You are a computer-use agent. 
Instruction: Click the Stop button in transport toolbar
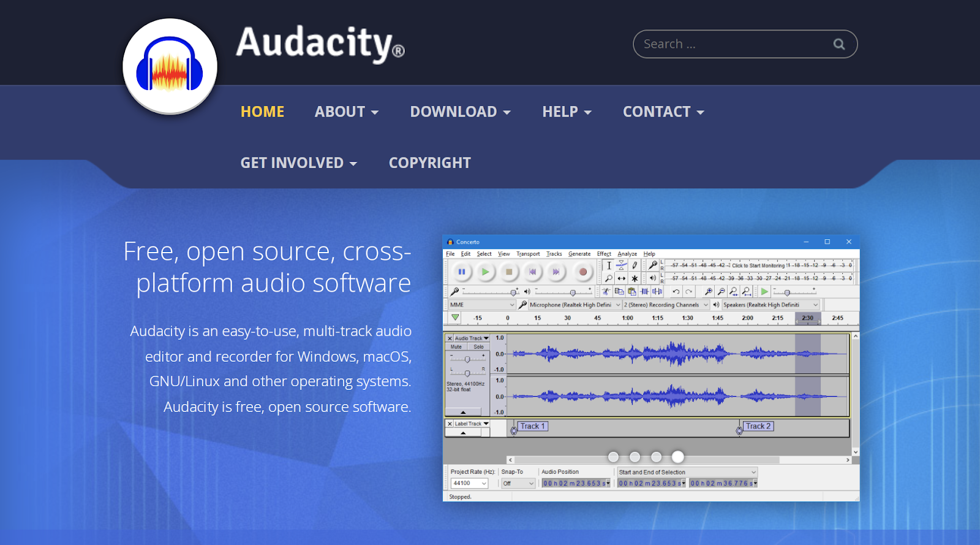click(x=508, y=272)
